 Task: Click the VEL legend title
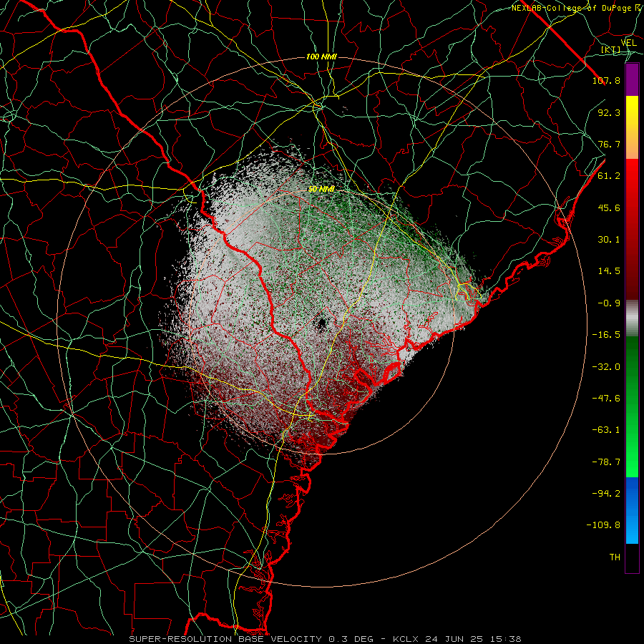click(628, 43)
